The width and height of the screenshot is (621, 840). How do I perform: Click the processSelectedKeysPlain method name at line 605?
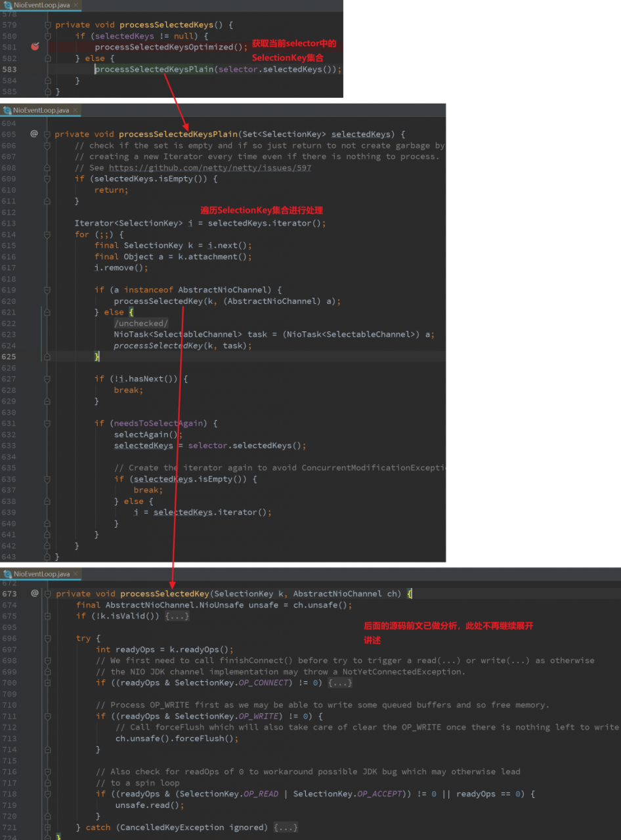click(178, 134)
